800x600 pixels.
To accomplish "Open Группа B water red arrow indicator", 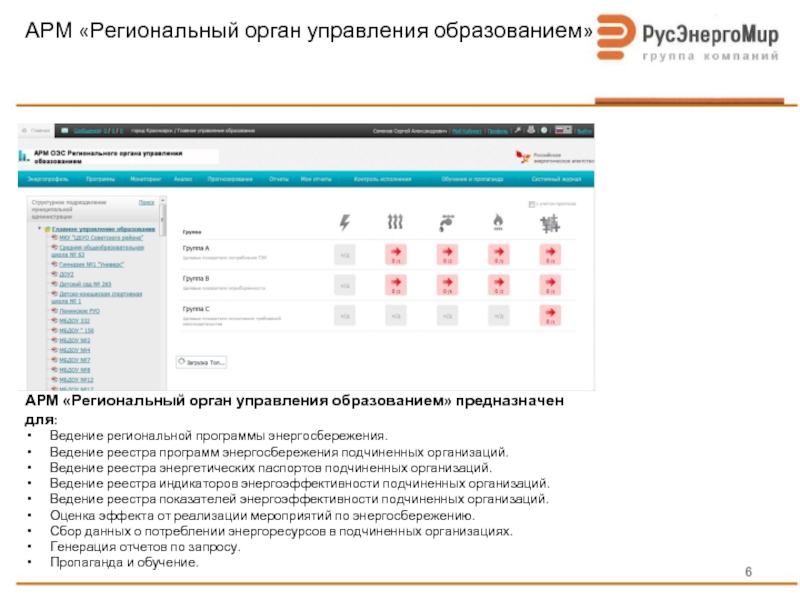I will 447,285.
